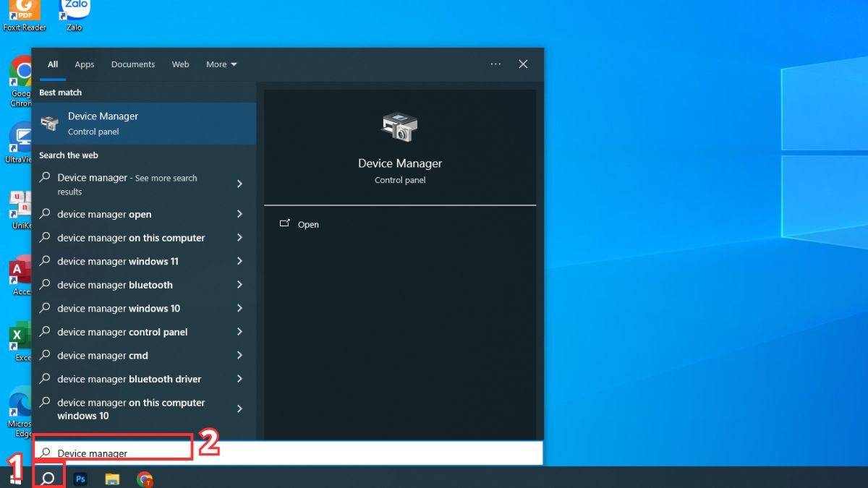Open Google Chrome desktop shortcut
This screenshot has height=488, width=868.
coord(20,81)
